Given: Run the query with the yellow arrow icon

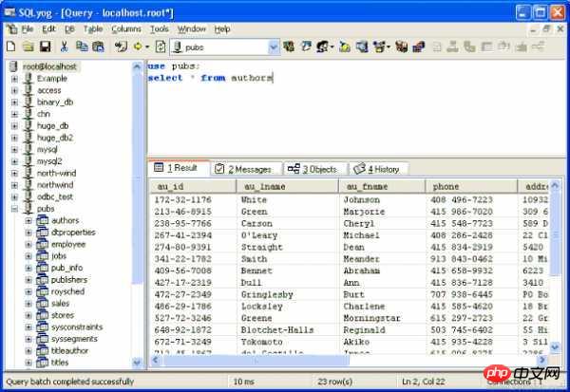Looking at the screenshot, I should click(x=138, y=46).
